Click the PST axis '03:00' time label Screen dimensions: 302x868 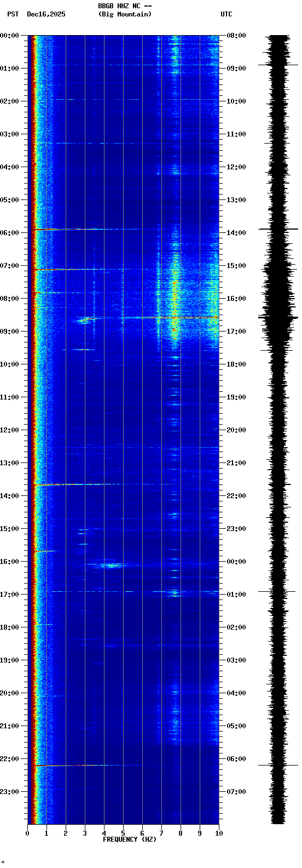coord(10,134)
